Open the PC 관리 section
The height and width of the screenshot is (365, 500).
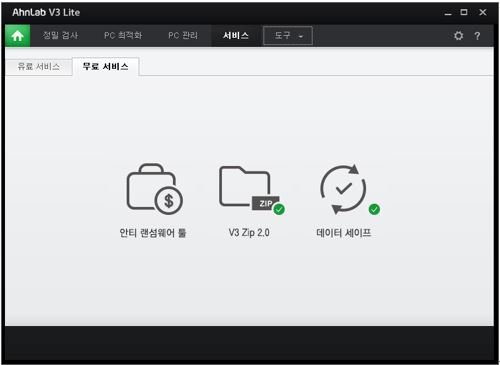183,35
